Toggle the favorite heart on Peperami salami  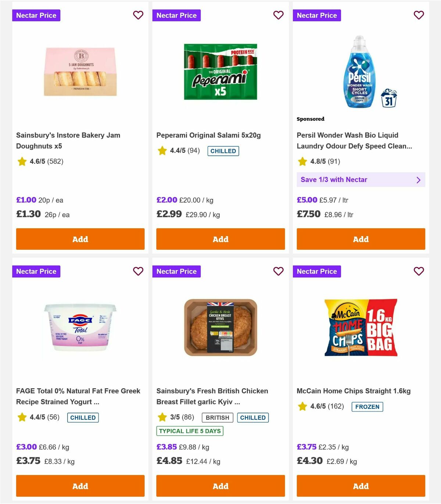tap(278, 15)
